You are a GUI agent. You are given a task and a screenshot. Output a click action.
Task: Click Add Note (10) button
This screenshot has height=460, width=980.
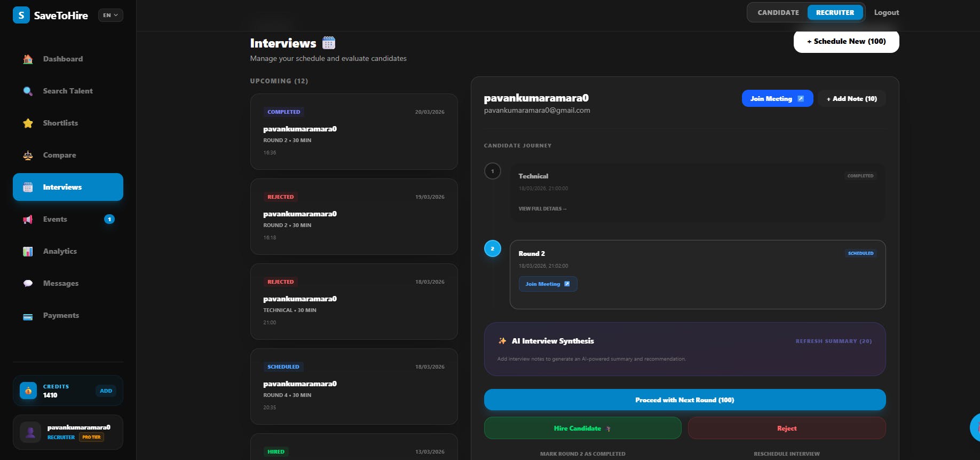(852, 98)
